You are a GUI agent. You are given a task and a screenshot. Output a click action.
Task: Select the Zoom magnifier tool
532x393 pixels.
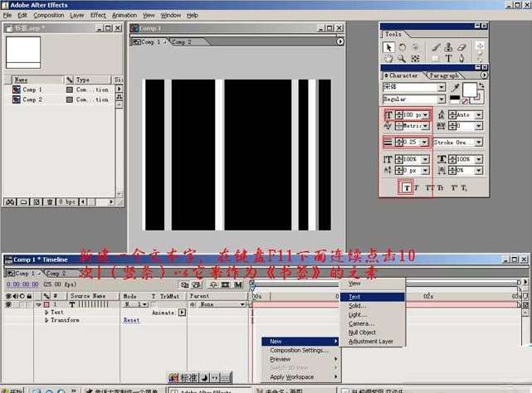[x=403, y=59]
